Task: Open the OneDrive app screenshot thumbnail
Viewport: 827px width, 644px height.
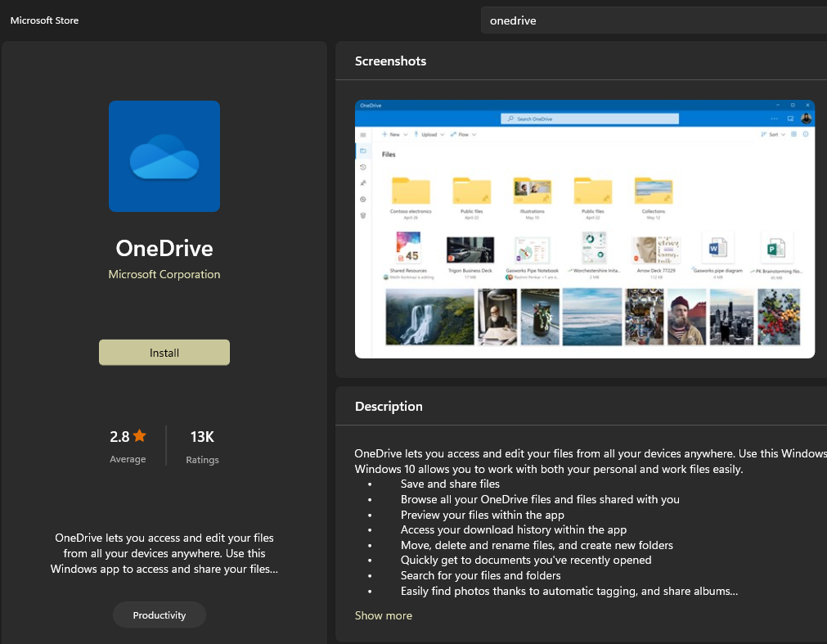Action: pos(584,229)
